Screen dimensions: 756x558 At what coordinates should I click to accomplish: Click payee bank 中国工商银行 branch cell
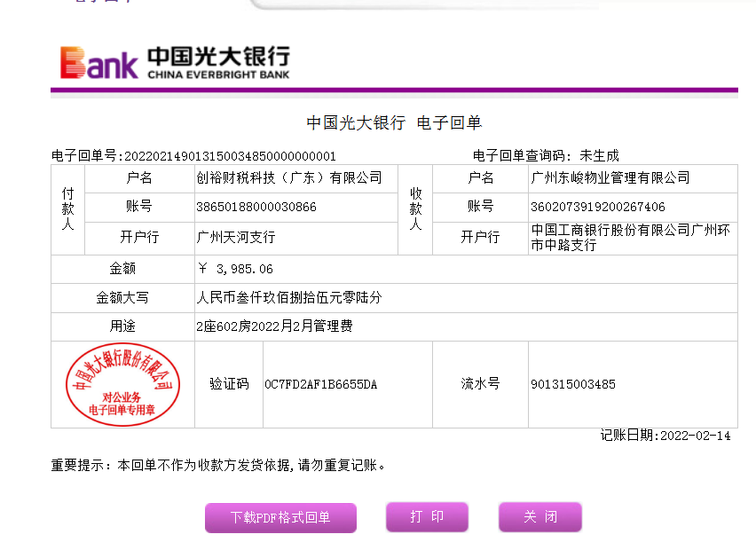click(630, 237)
